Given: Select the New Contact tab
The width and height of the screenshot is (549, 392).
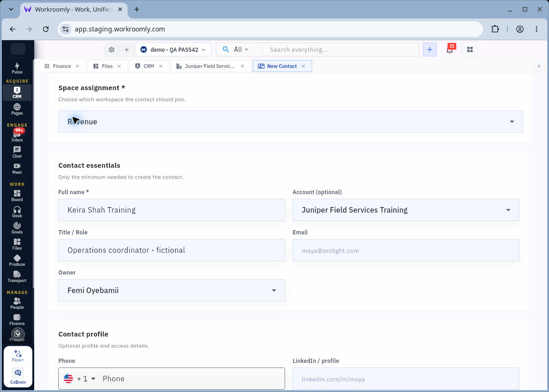Looking at the screenshot, I should click(x=277, y=66).
